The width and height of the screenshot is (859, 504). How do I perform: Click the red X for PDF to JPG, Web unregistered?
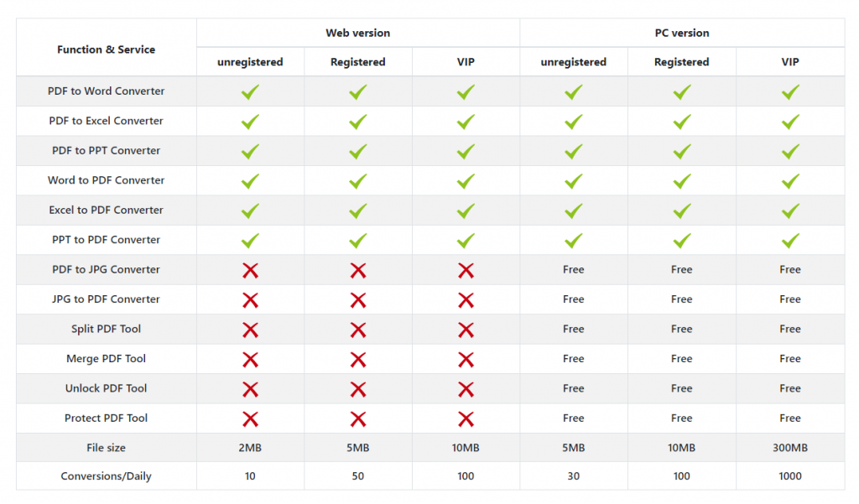coord(250,270)
